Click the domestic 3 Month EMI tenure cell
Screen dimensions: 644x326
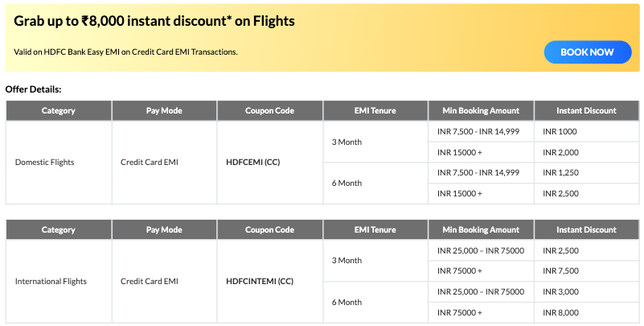pyautogui.click(x=347, y=142)
